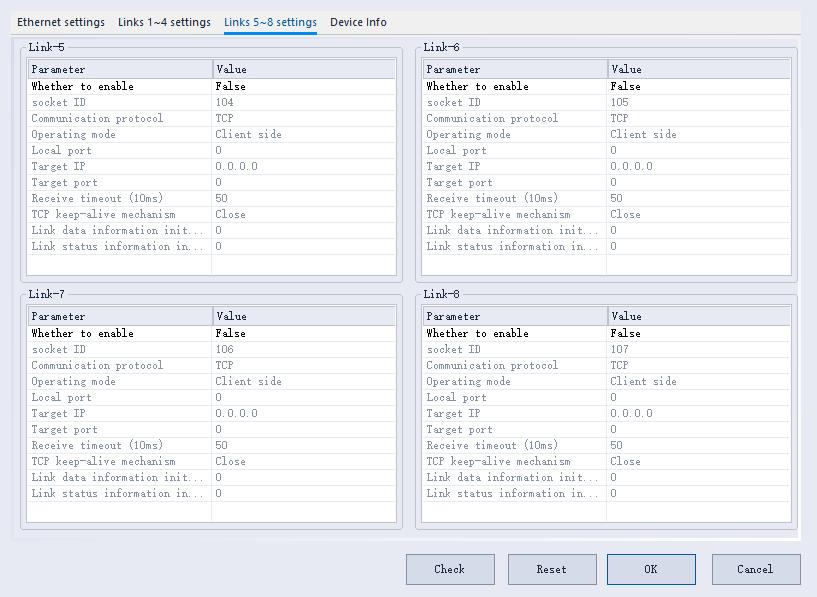817x597 pixels.
Task: Open Link-8 Whether to enable value
Action: click(698, 333)
